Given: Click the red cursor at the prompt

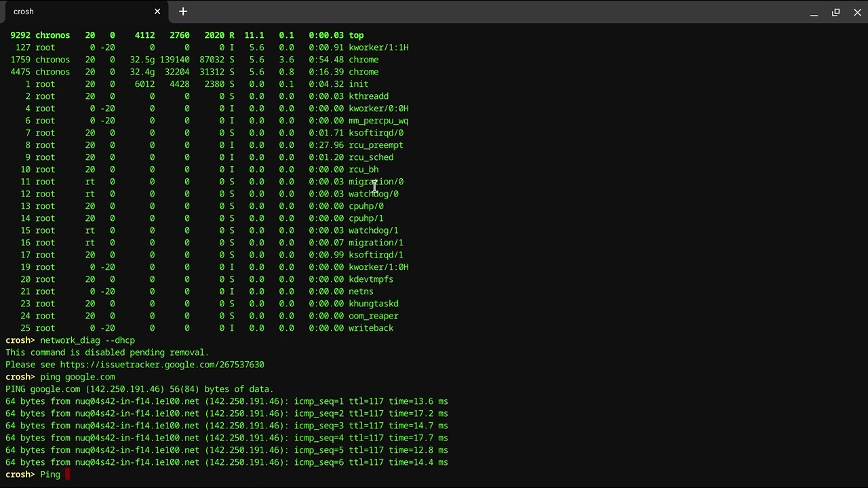Looking at the screenshot, I should 68,474.
